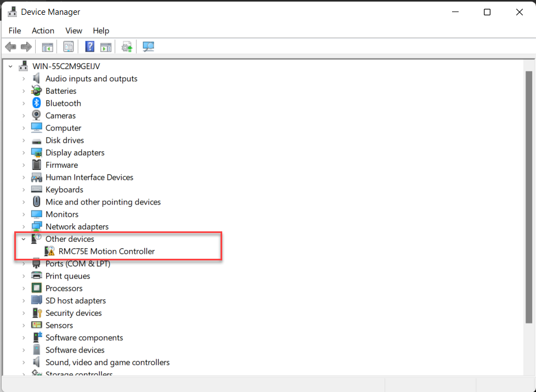Click the Cameras category icon
The image size is (536, 392).
[x=37, y=116]
